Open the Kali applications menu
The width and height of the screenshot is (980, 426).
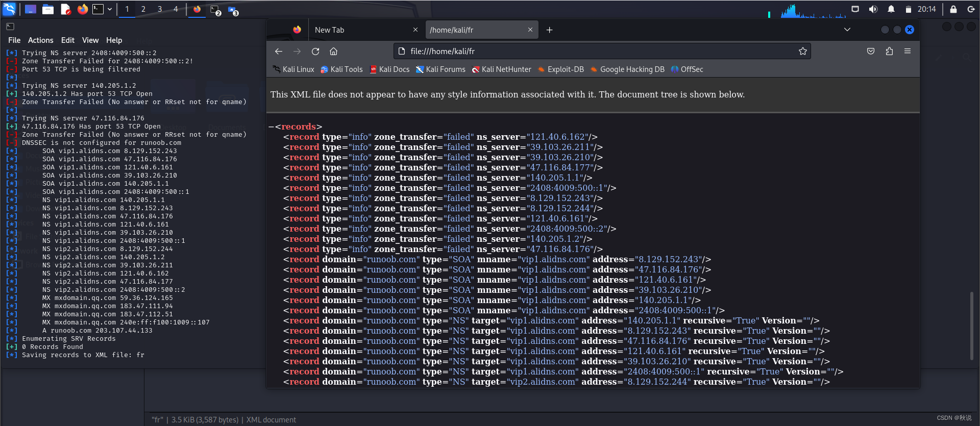[10, 9]
